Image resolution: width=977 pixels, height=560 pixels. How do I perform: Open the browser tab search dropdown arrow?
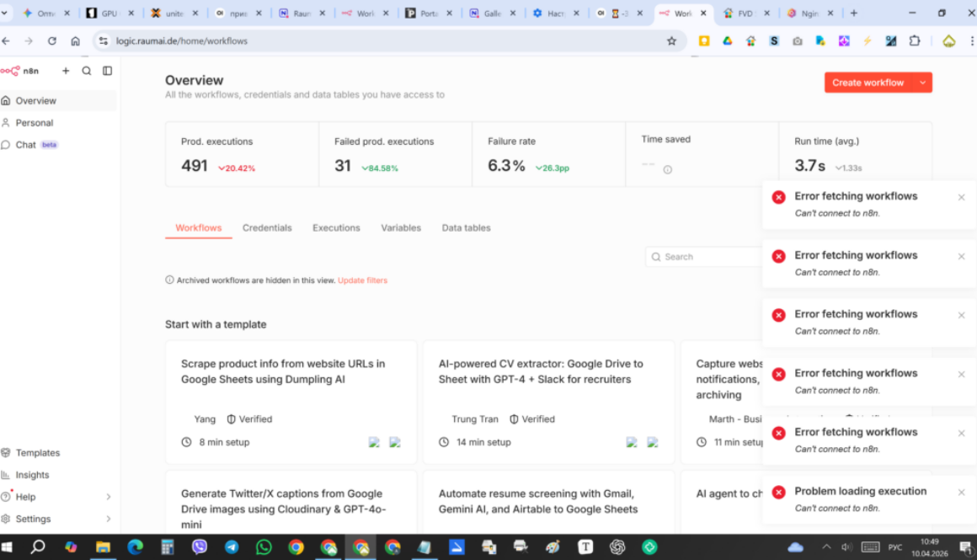[x=4, y=13]
